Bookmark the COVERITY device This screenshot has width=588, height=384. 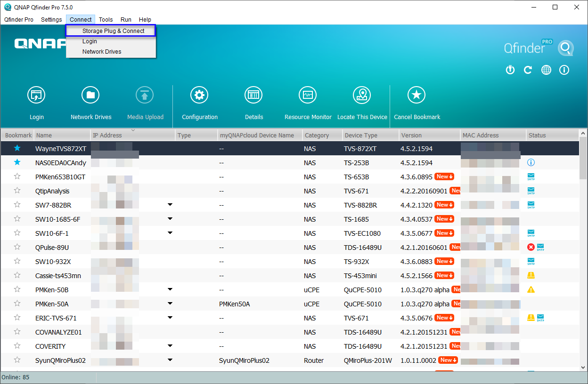pyautogui.click(x=17, y=346)
